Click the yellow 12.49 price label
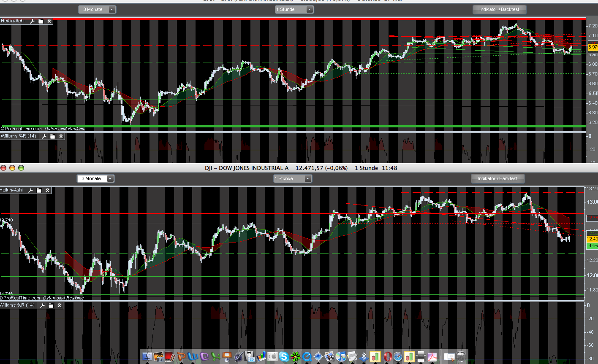 (592, 239)
